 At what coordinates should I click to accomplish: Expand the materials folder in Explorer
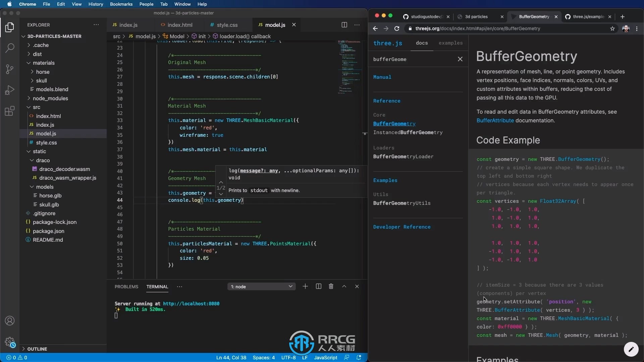(x=28, y=62)
